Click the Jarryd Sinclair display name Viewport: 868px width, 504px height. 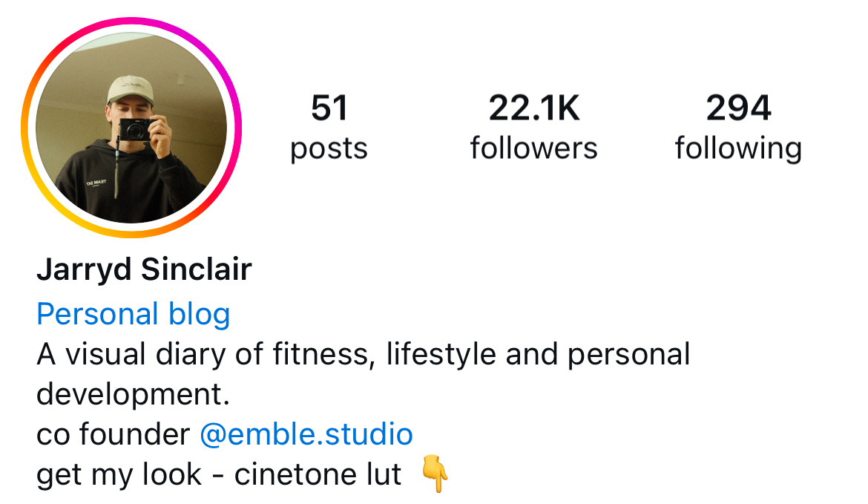(144, 269)
